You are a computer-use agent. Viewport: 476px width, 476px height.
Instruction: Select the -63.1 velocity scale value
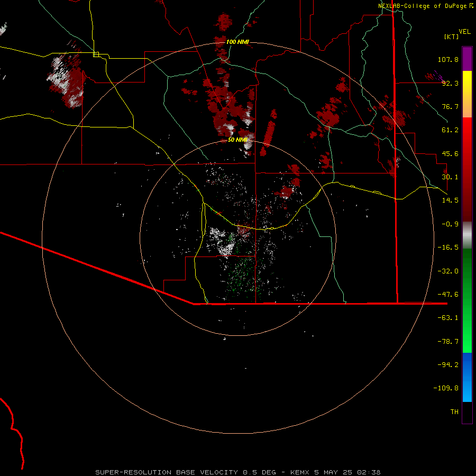[448, 318]
